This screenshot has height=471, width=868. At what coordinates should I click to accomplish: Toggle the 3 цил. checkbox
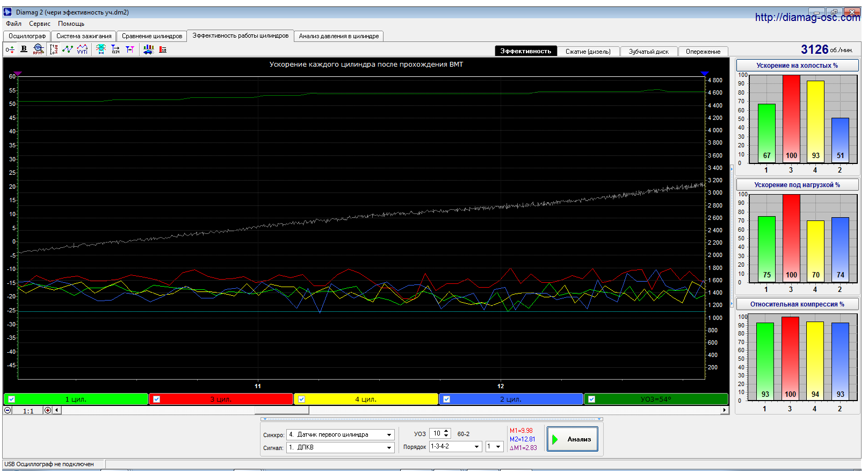tap(157, 399)
